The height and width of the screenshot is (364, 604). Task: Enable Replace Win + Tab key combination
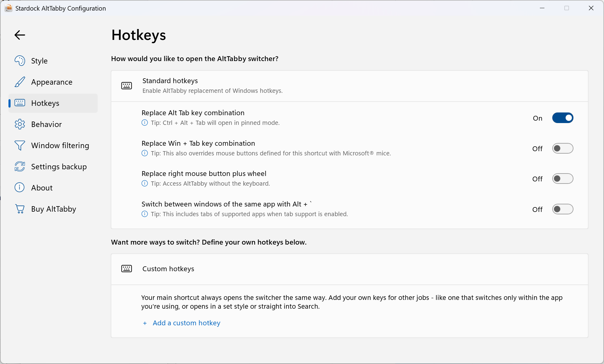click(563, 148)
